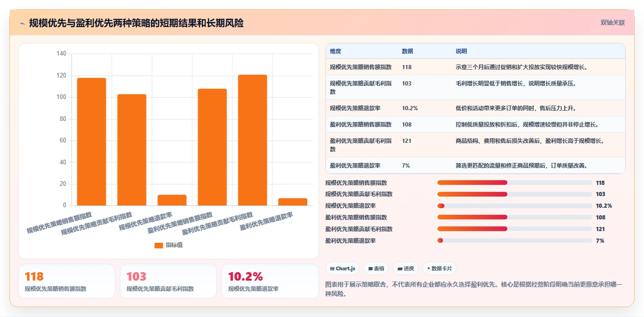This screenshot has height=317, width=644.
Task: Click table description 示意三个月后通过促销和扩大投放
Action: point(521,67)
